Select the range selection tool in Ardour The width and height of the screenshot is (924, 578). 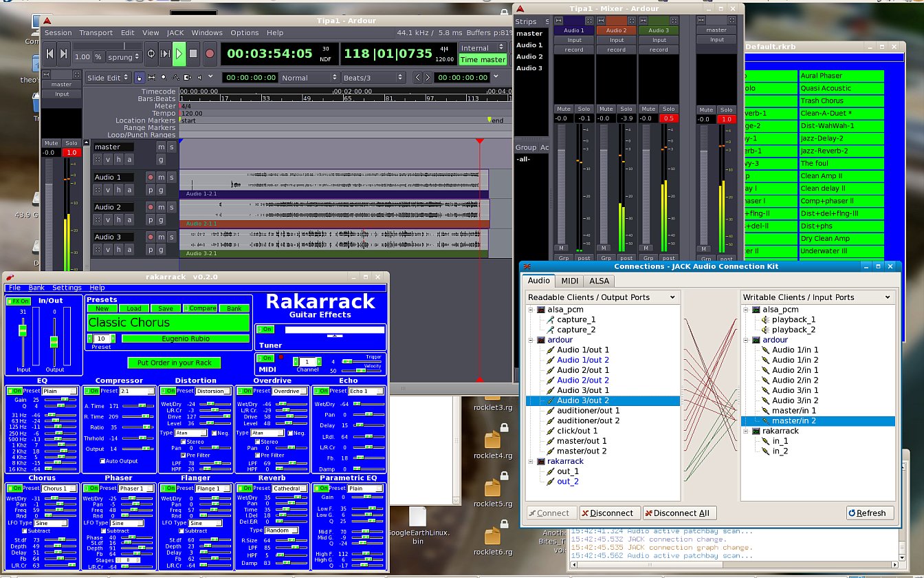pos(151,78)
